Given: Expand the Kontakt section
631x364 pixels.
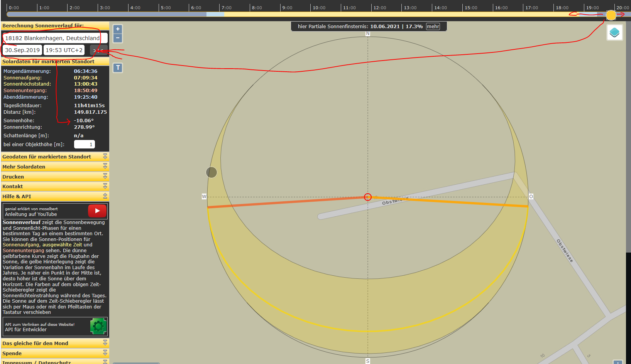Looking at the screenshot, I should click(x=55, y=186).
